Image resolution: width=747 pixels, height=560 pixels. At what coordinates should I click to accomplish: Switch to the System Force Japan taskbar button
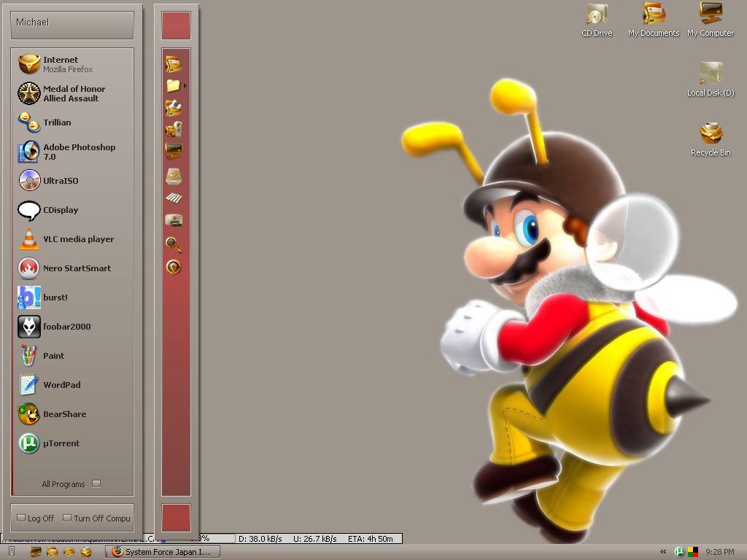pos(163,552)
